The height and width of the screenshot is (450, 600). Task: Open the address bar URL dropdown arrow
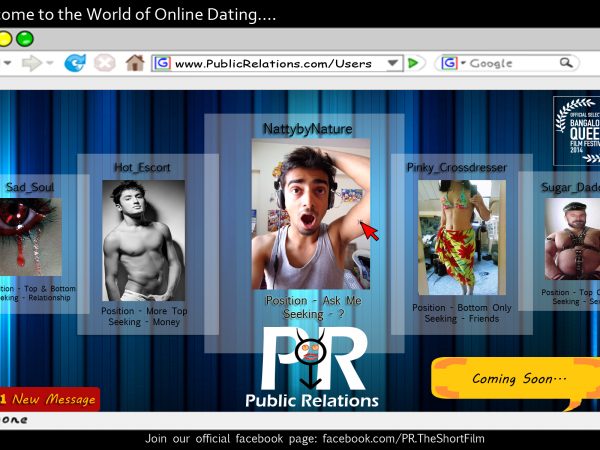pos(393,63)
